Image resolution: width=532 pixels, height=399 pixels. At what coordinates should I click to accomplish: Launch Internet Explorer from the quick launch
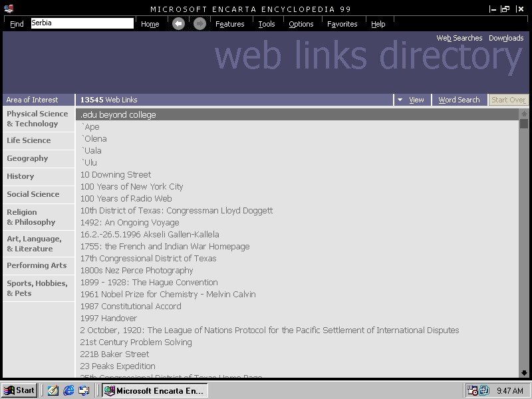tap(68, 390)
